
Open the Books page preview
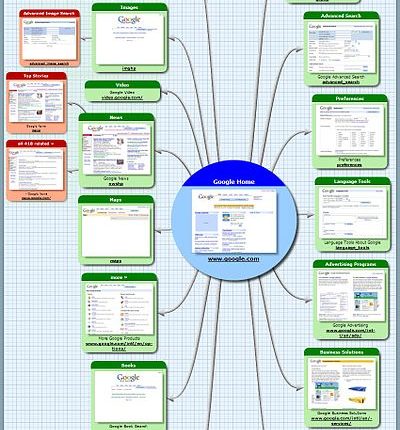[x=128, y=396]
